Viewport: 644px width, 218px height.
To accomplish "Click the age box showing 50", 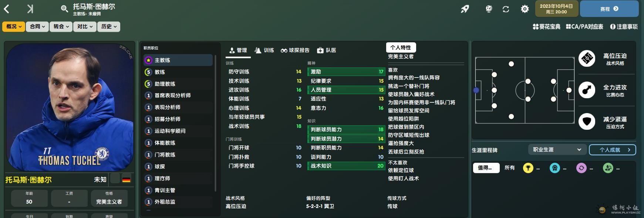I will tap(29, 198).
